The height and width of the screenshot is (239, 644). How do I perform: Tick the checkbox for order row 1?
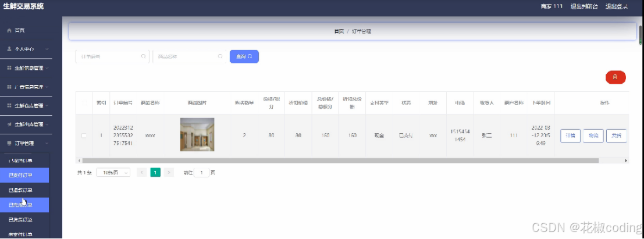(x=84, y=135)
